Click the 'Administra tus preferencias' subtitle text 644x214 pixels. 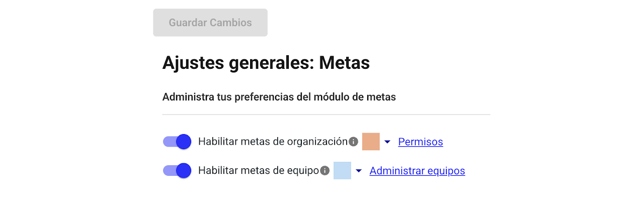279,97
